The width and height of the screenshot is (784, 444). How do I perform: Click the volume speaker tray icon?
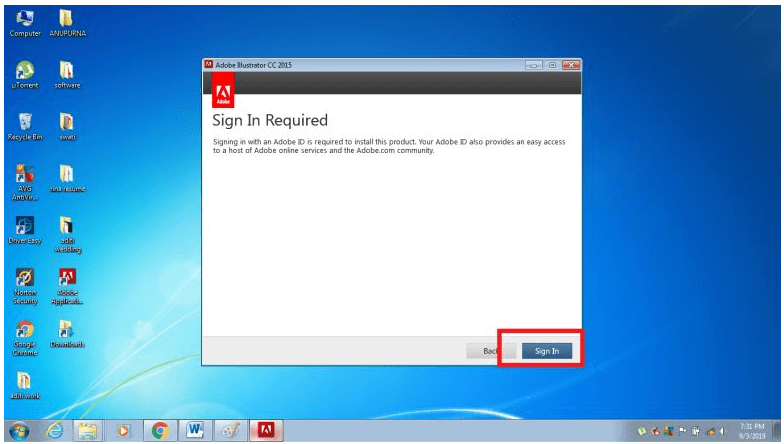tap(722, 431)
